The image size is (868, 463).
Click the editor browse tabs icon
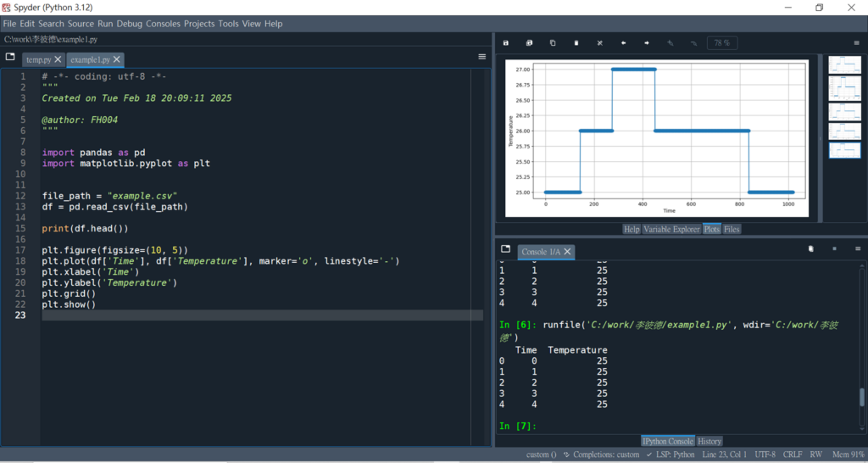pos(10,57)
